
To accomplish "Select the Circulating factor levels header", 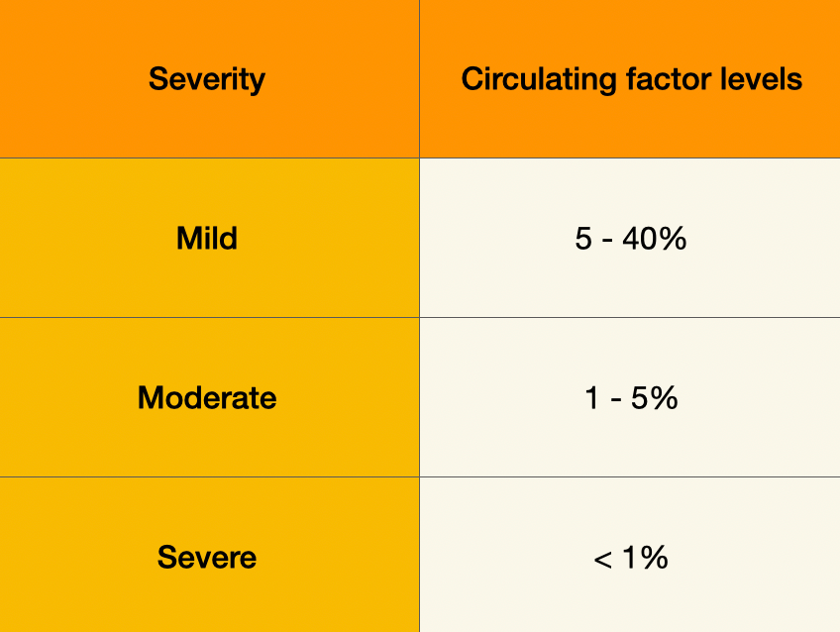I will click(631, 79).
